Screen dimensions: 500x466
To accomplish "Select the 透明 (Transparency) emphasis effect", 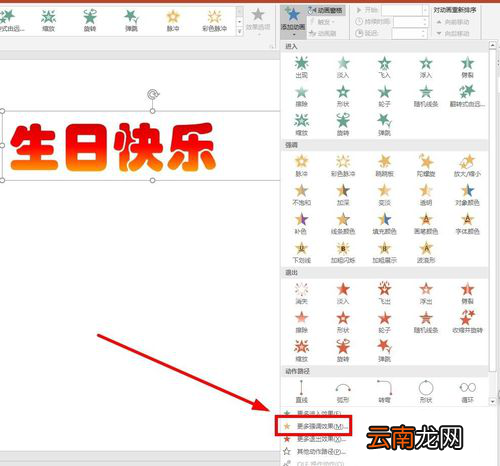I will [x=426, y=195].
